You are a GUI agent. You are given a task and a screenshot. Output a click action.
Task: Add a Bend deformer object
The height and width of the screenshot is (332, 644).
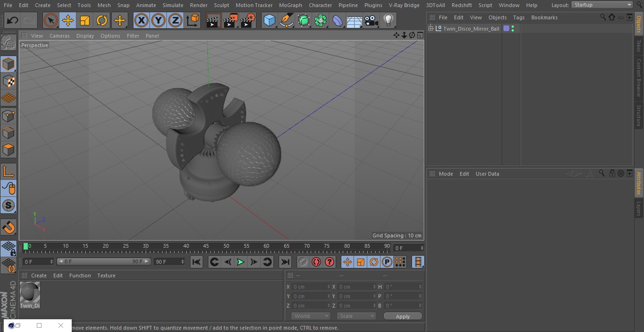click(x=338, y=20)
